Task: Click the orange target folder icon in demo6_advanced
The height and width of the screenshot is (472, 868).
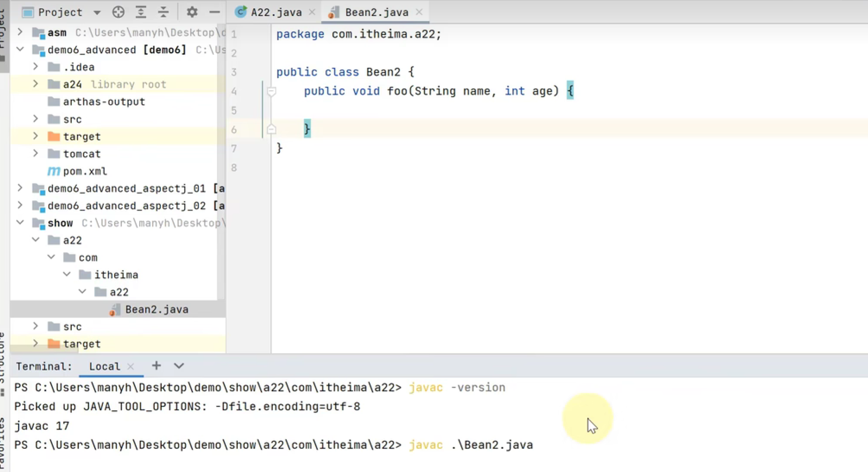Action: click(54, 136)
